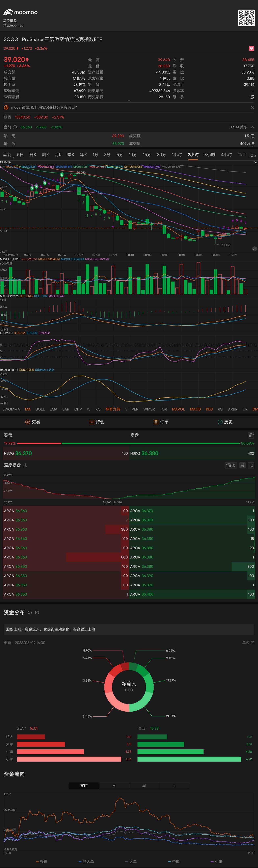Toggle 整体 legend series
The width and height of the screenshot is (258, 868).
tap(42, 861)
